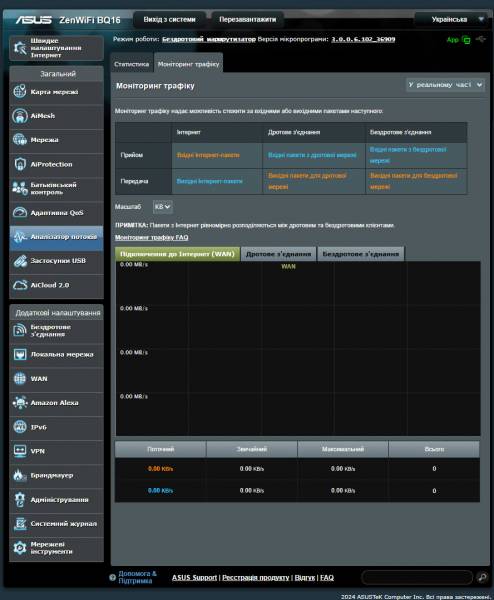Open Системний журнал icon

click(20, 523)
